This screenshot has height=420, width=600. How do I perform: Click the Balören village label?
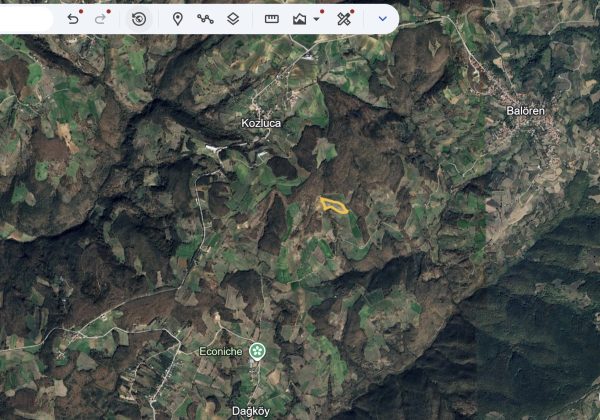[x=525, y=111]
